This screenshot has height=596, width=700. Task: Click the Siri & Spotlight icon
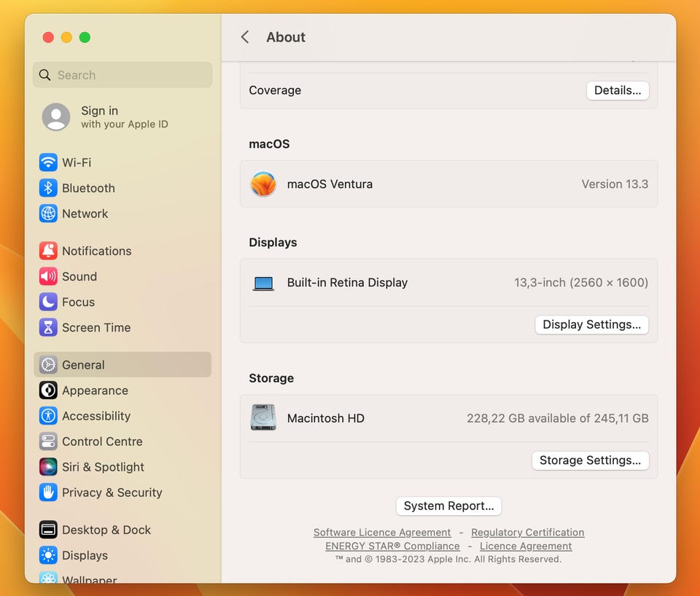(48, 467)
